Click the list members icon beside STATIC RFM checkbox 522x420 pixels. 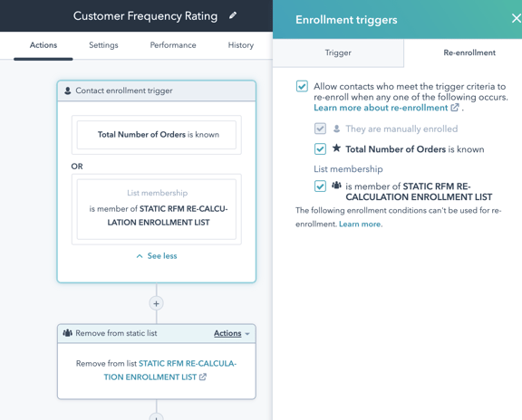pyautogui.click(x=336, y=186)
